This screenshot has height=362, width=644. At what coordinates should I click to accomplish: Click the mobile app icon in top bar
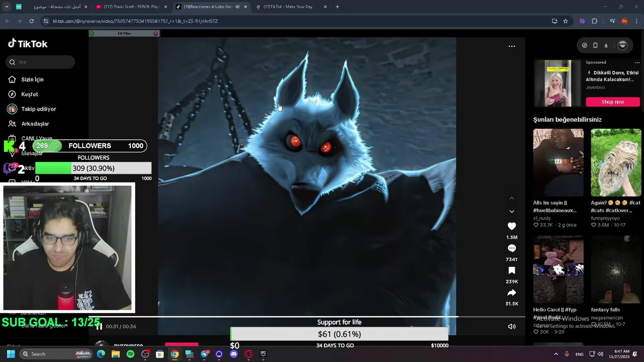[x=595, y=45]
